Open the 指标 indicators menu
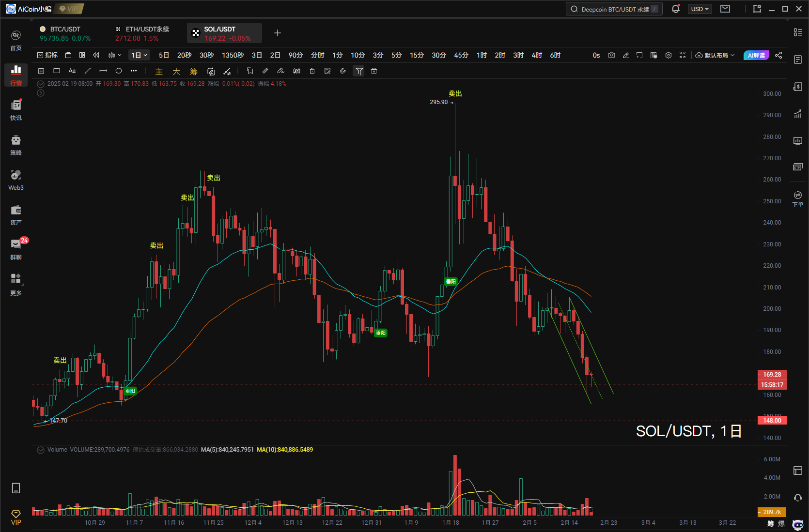 (47, 55)
